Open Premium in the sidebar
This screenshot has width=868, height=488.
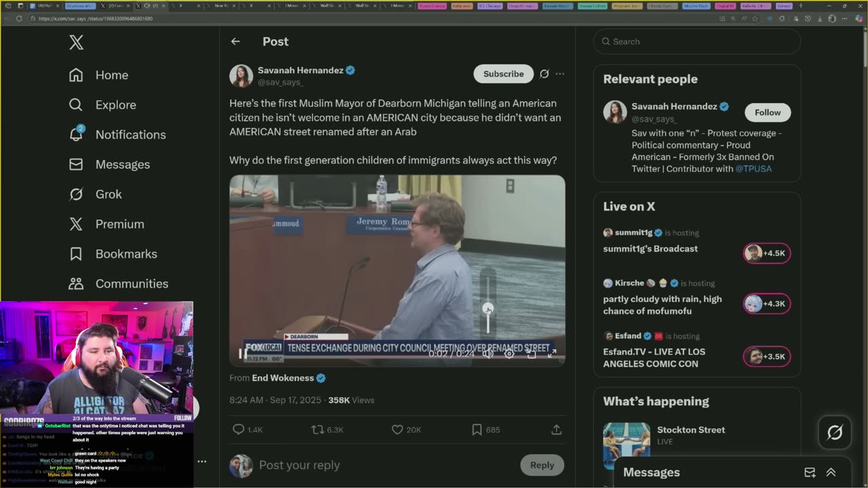107,224
